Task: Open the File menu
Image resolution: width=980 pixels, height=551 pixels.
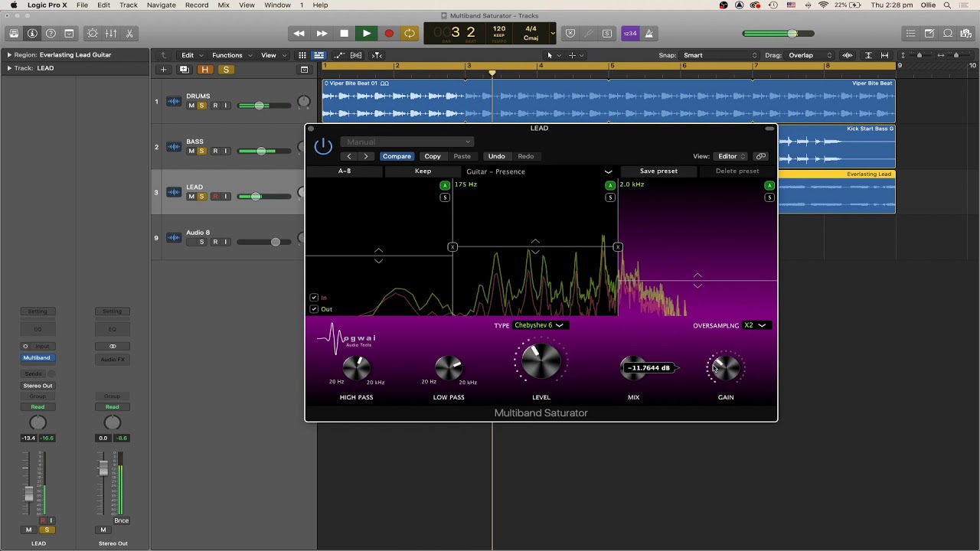Action: 82,5
